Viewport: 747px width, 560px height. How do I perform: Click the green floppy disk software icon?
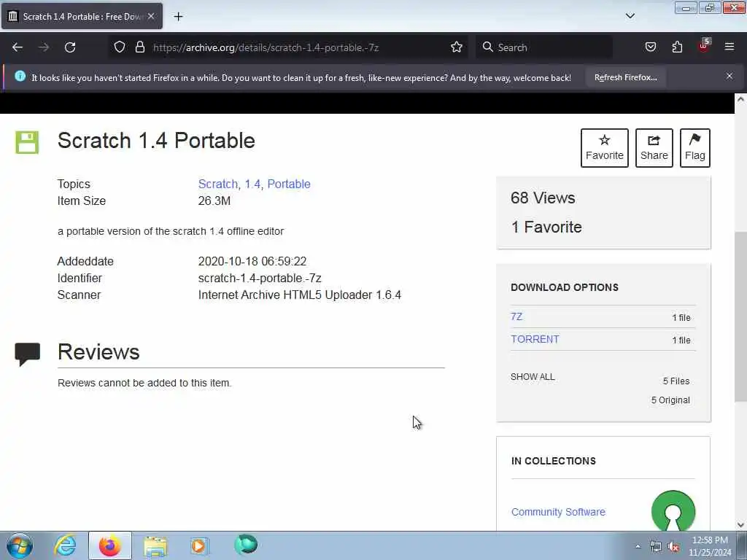pos(27,142)
